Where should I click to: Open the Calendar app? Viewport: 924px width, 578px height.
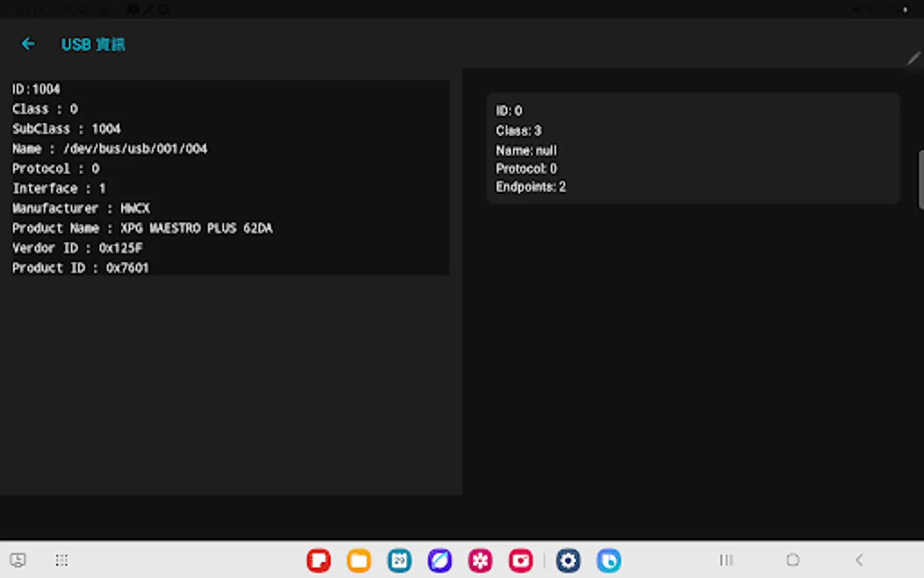coord(398,560)
